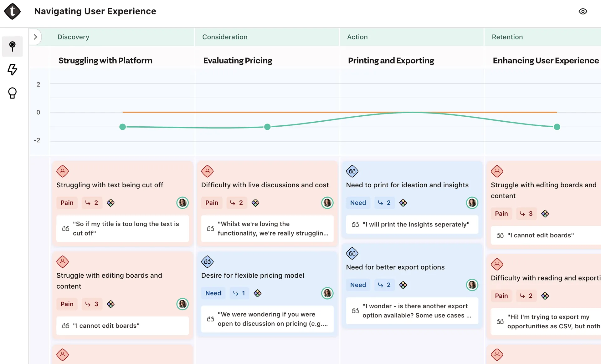Click the Retention point on the sentiment curve
601x364 pixels.
coord(557,127)
